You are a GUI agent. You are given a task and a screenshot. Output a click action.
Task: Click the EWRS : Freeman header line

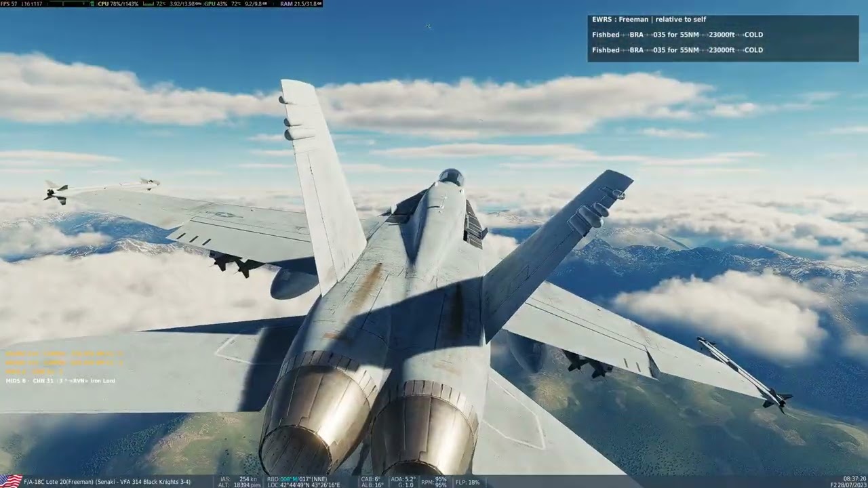tap(649, 20)
